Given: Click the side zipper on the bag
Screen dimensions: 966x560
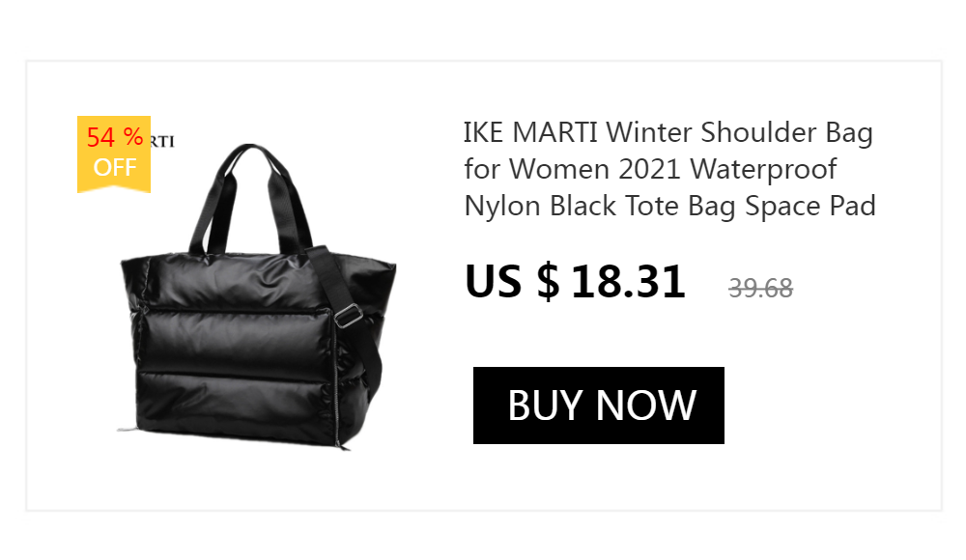Looking at the screenshot, I should click(x=336, y=382).
